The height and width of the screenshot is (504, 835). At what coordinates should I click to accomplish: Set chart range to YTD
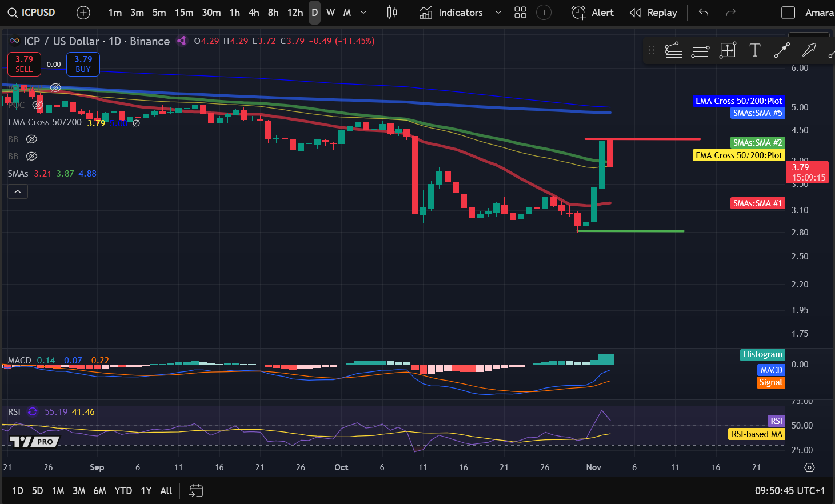[x=123, y=491]
